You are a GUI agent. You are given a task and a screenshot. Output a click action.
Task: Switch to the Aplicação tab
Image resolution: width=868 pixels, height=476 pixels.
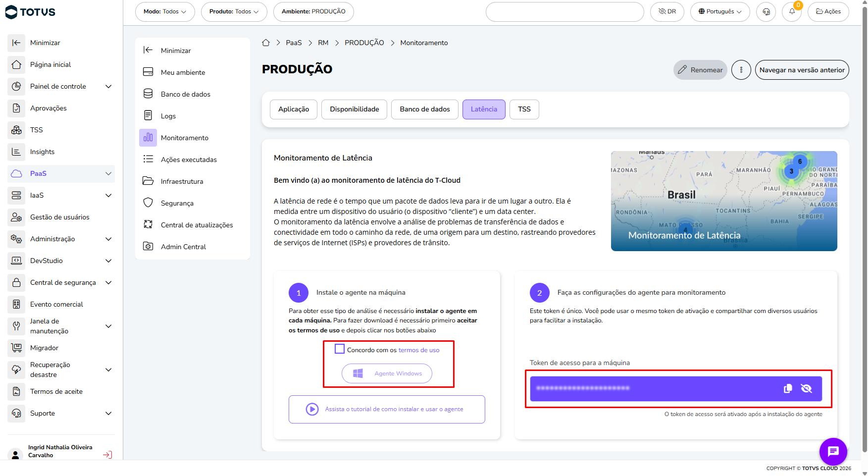point(294,109)
